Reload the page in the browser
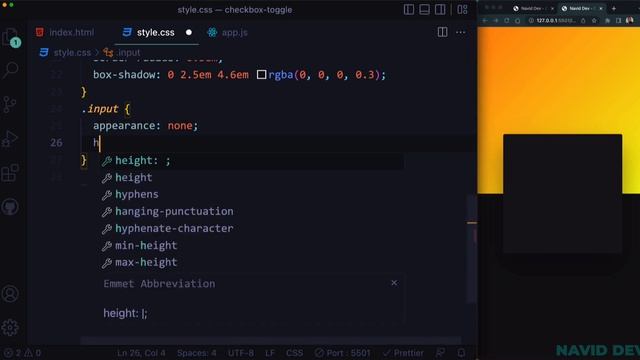Viewport: 640px width, 360px height. tap(507, 20)
